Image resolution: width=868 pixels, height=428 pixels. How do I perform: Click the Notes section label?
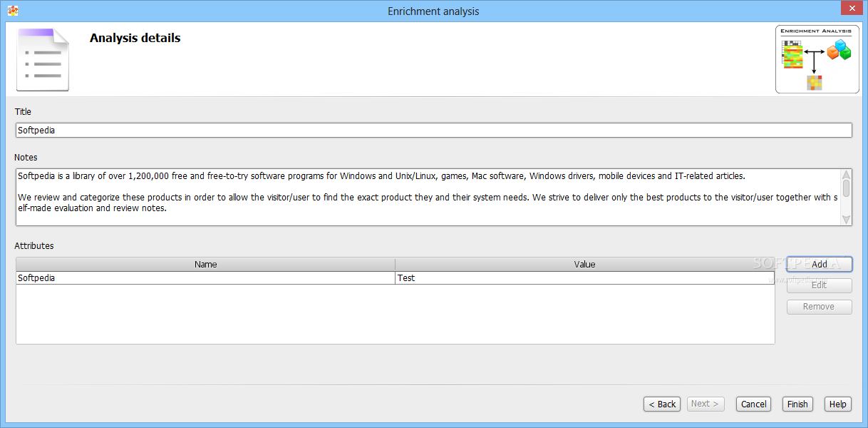pyautogui.click(x=26, y=158)
